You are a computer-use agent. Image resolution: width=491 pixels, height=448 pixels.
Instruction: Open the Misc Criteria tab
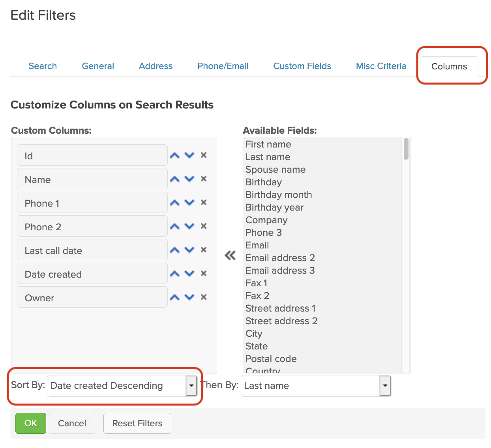[381, 66]
